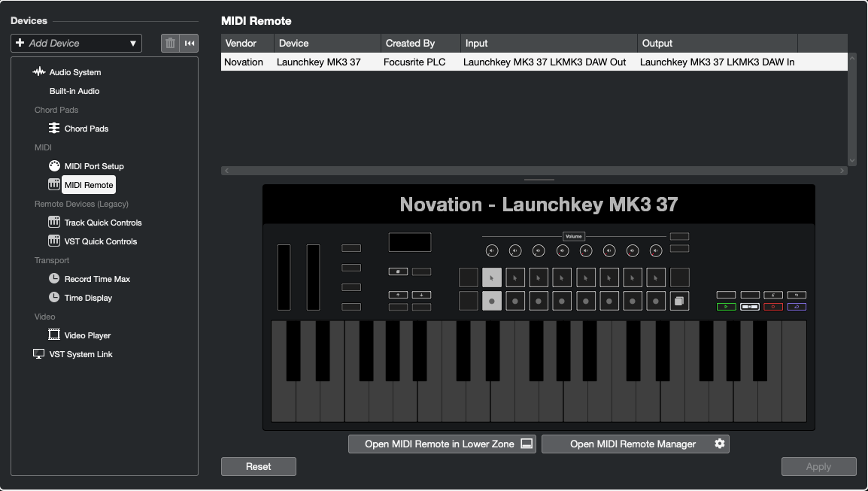This screenshot has height=491, width=868.
Task: Click the stacked-squares pad at row end
Action: click(679, 301)
